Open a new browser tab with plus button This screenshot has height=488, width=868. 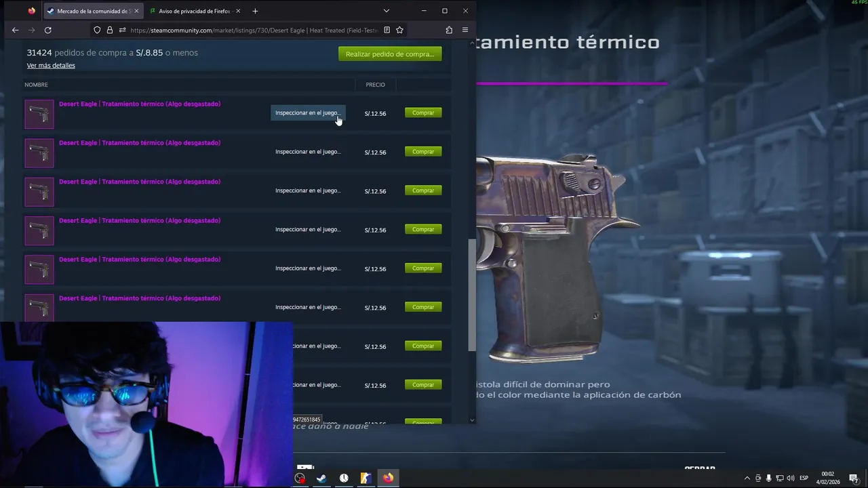click(255, 11)
